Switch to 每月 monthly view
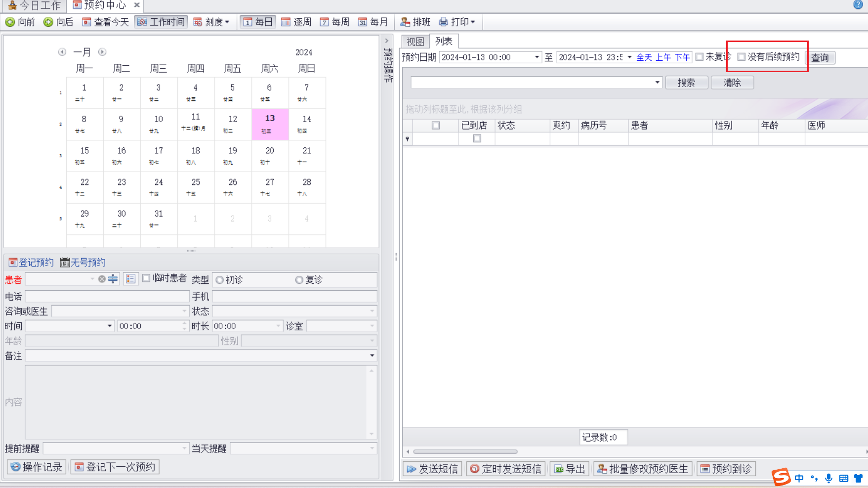This screenshot has width=868, height=488. [x=373, y=22]
